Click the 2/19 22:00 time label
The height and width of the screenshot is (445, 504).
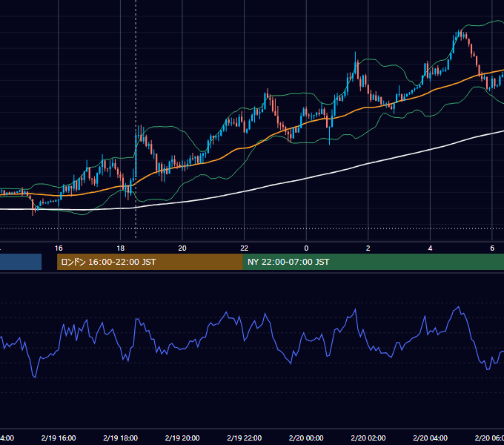coord(245,438)
